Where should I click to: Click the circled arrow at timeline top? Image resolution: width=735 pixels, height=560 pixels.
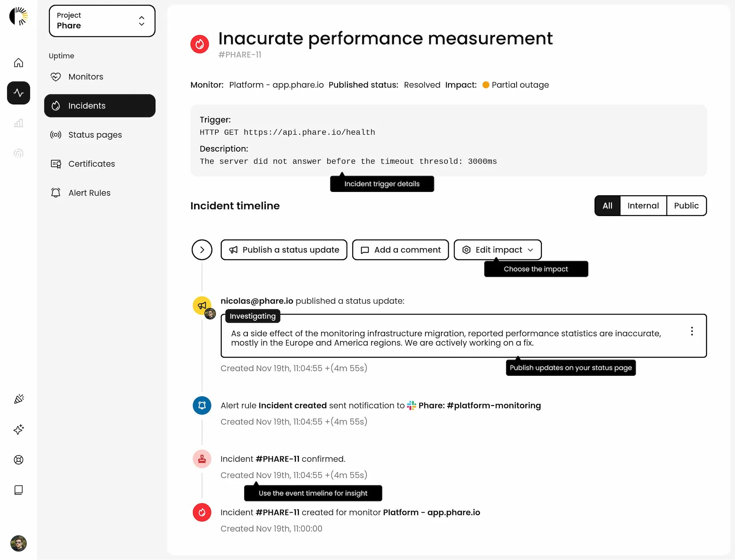[202, 250]
